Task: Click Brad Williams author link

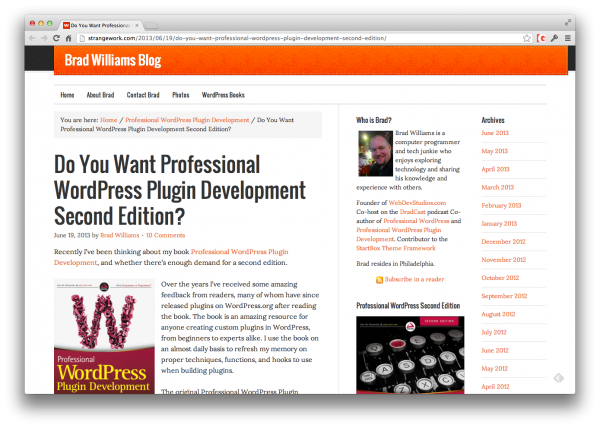Action: tap(120, 235)
